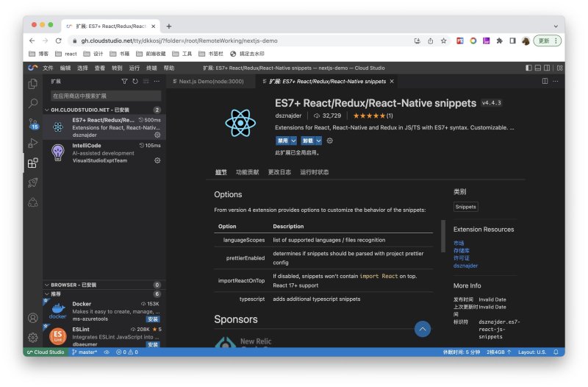
Task: Select the Extensions view icon in activity bar
Action: pyautogui.click(x=33, y=163)
